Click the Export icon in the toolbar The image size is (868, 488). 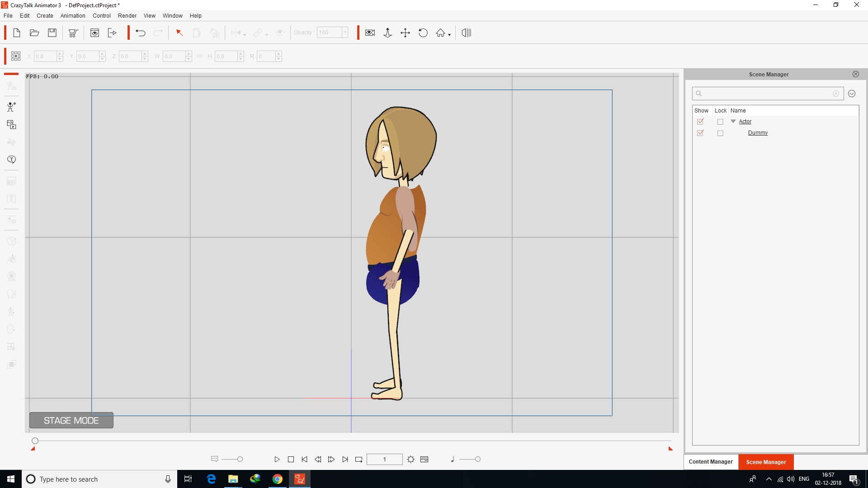point(112,33)
